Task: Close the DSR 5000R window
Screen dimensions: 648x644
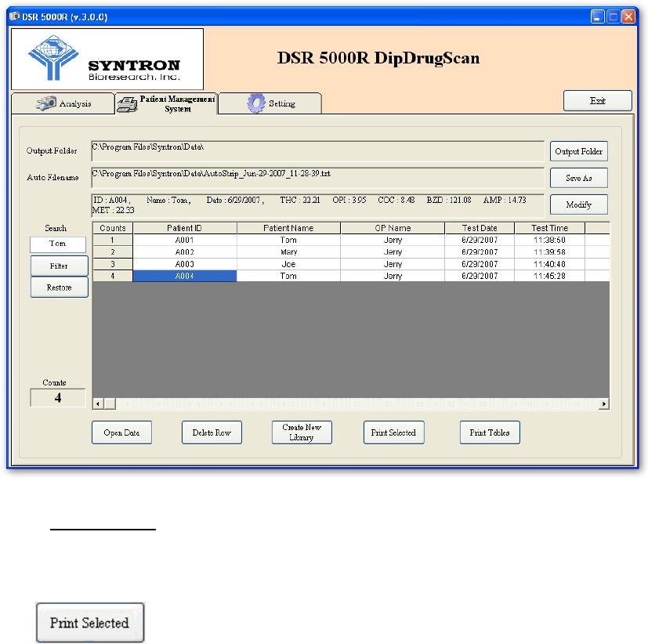Action: click(x=628, y=17)
